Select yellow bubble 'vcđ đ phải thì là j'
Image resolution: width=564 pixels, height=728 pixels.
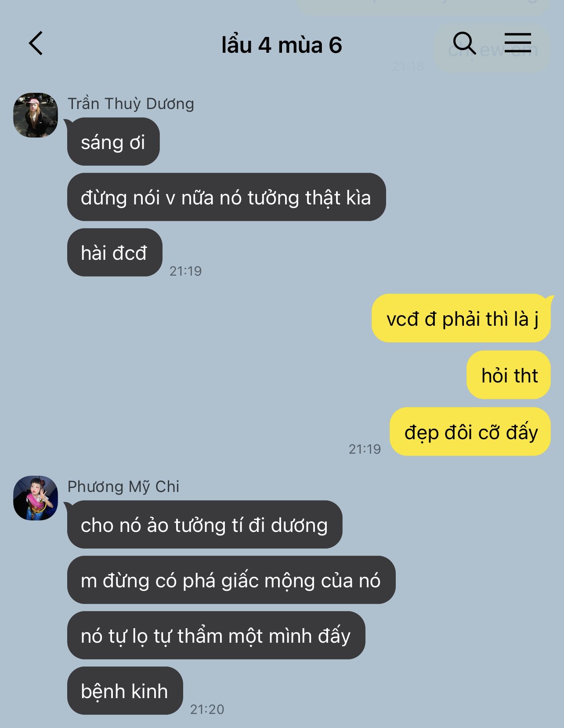coord(461,318)
